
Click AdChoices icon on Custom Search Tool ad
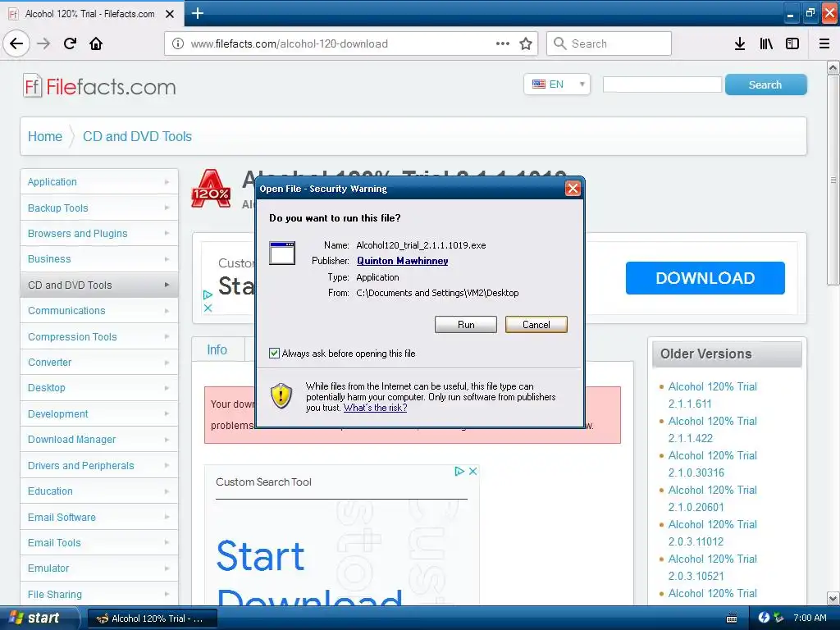tap(459, 472)
